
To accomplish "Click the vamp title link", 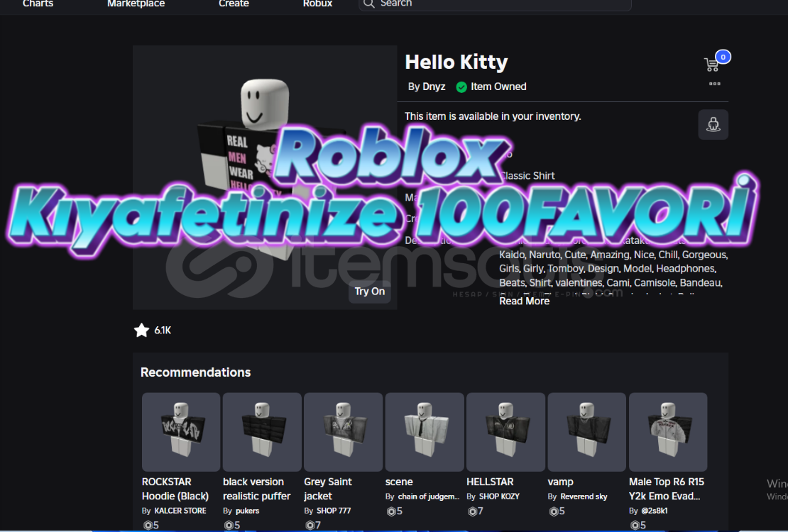I will click(560, 482).
